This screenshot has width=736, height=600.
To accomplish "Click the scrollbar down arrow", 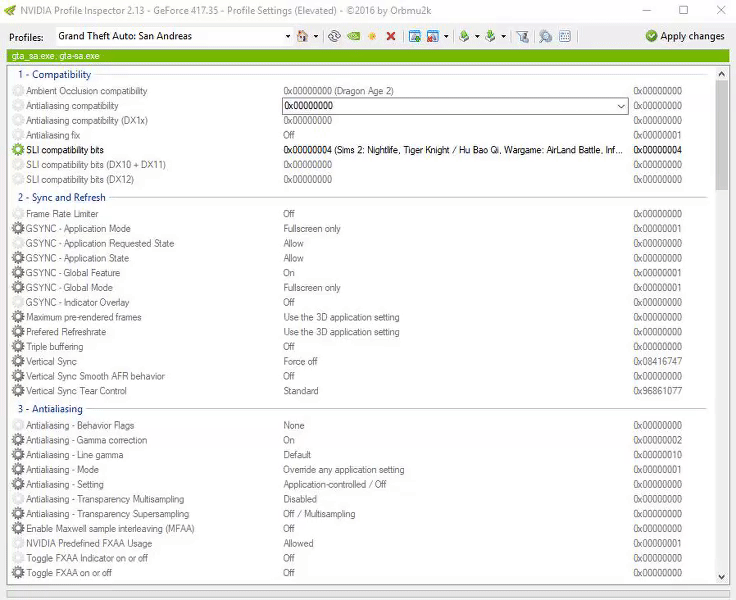I will click(721, 577).
